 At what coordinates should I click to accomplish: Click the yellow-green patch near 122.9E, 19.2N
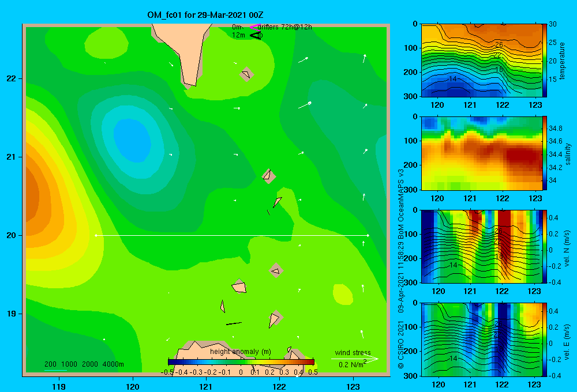(x=343, y=294)
